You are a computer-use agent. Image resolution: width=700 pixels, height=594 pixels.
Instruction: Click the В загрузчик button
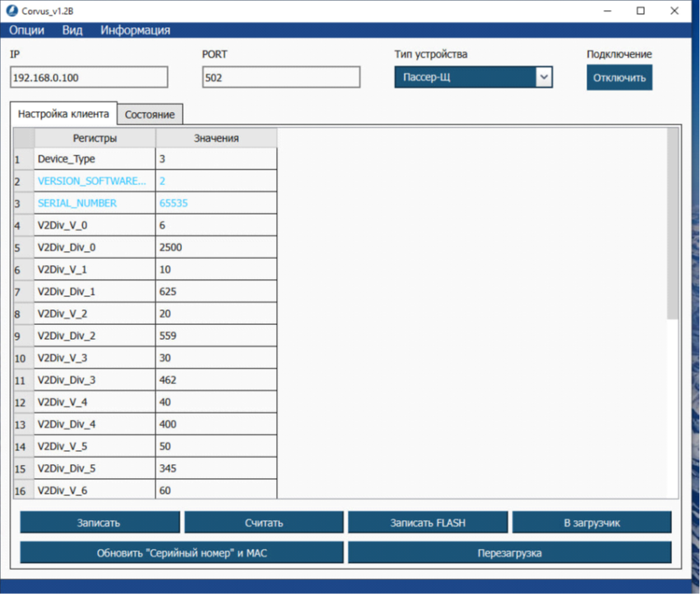pos(592,522)
